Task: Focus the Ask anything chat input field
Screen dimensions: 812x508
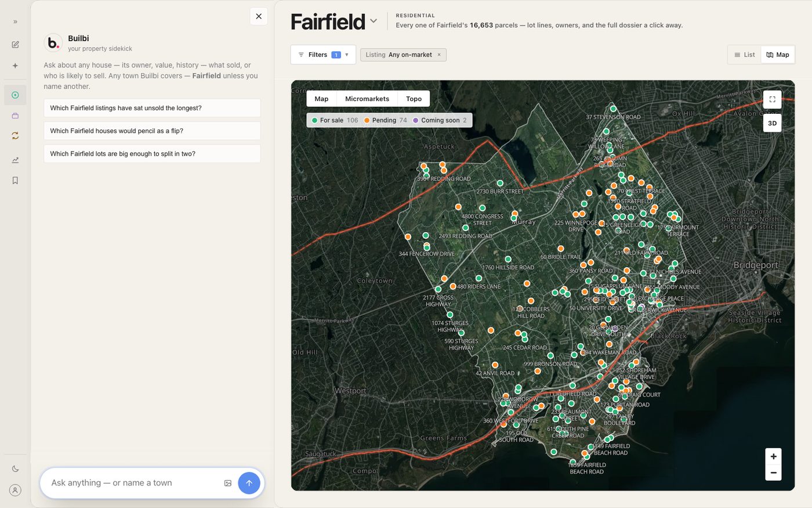Action: coord(133,483)
